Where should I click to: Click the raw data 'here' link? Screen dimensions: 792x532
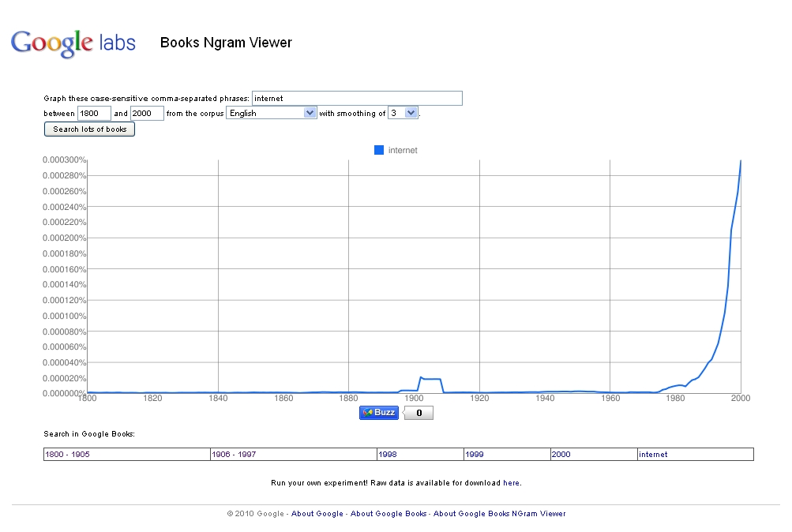click(x=511, y=483)
